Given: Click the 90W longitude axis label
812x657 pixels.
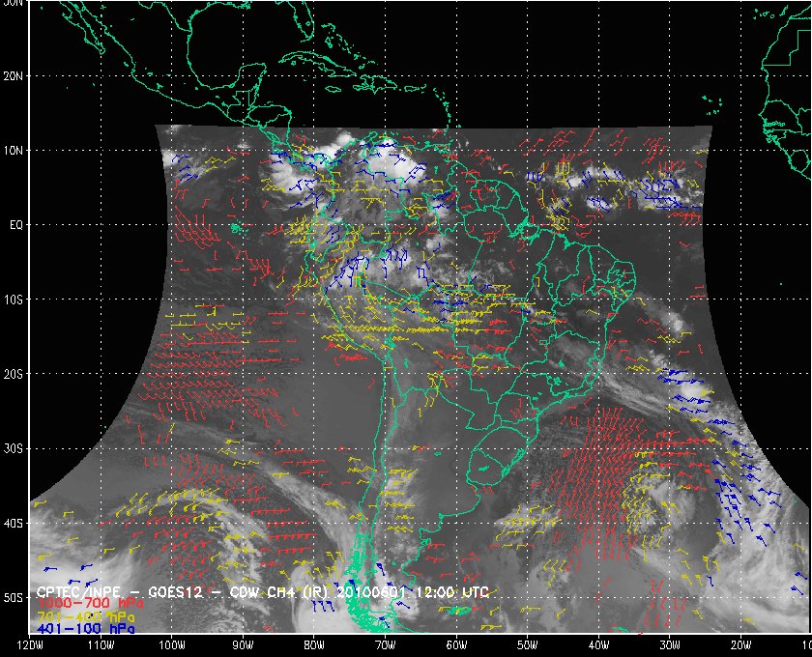Looking at the screenshot, I should 243,645.
